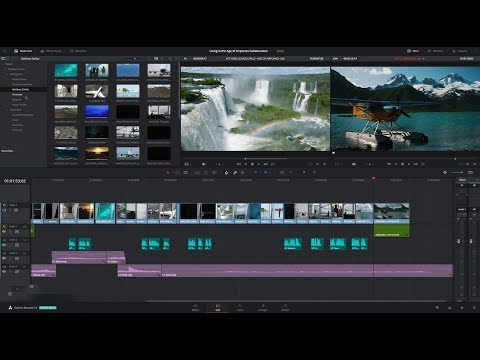Switch to the Fairlight page tab
Viewport: 480px width, 360px height.
coord(263,307)
